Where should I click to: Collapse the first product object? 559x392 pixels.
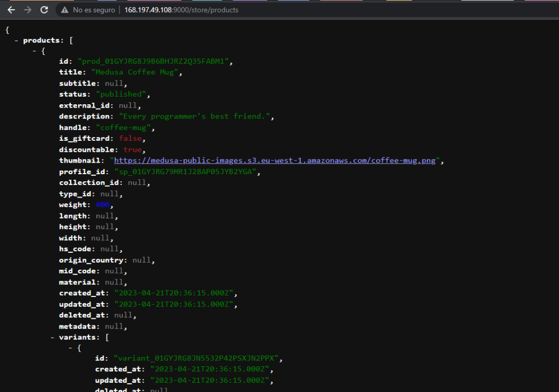35,51
